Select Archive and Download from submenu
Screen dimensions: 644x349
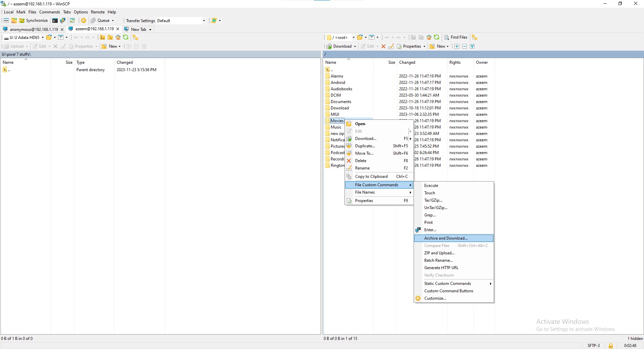point(446,238)
